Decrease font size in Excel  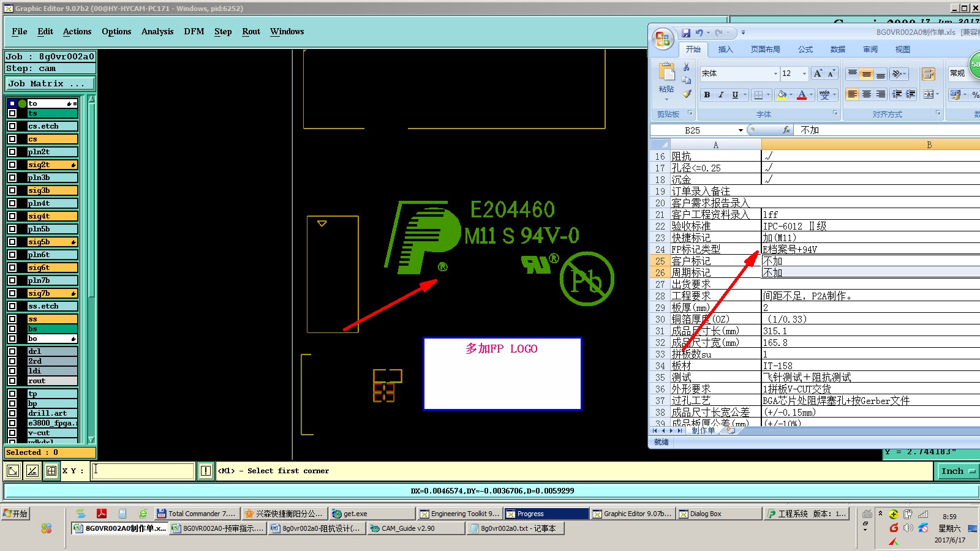click(x=831, y=73)
